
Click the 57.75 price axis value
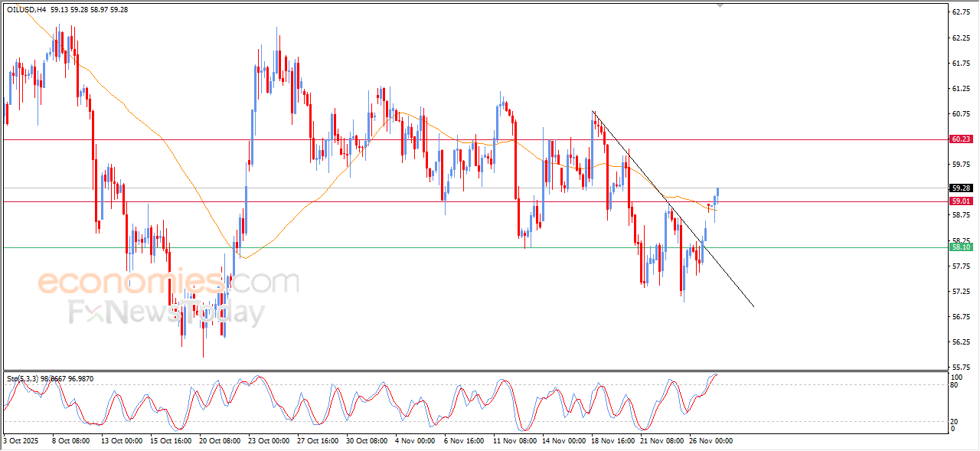coord(962,266)
